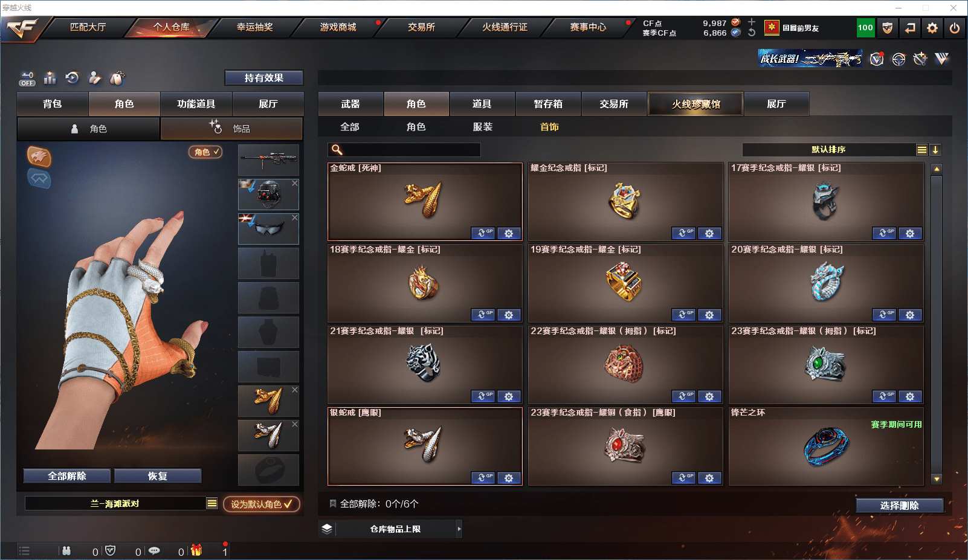Screen dimensions: 968x560
Task: Remove equipped gold snake ring thumbnail
Action: 295,390
